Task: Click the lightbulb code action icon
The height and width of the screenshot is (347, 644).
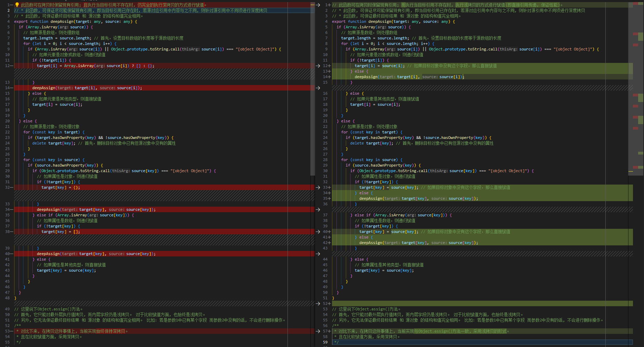Action: pyautogui.click(x=17, y=5)
